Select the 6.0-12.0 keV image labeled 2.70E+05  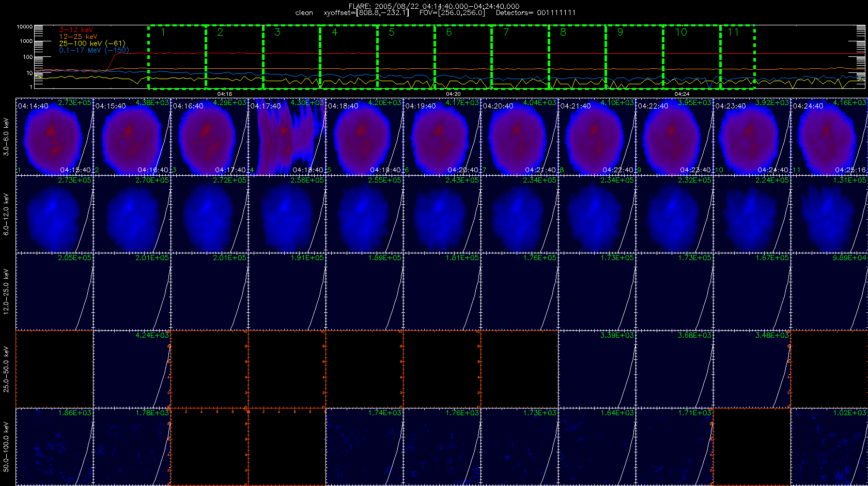pos(132,214)
